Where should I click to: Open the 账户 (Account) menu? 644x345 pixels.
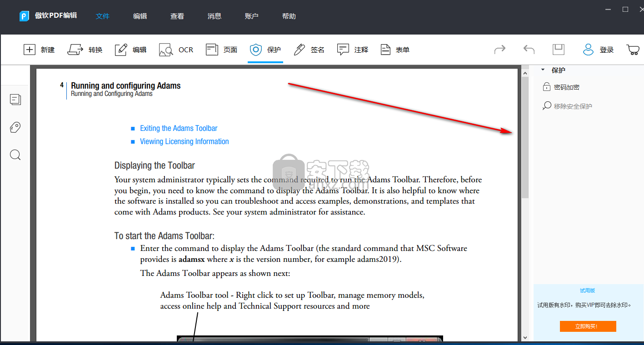252,16
